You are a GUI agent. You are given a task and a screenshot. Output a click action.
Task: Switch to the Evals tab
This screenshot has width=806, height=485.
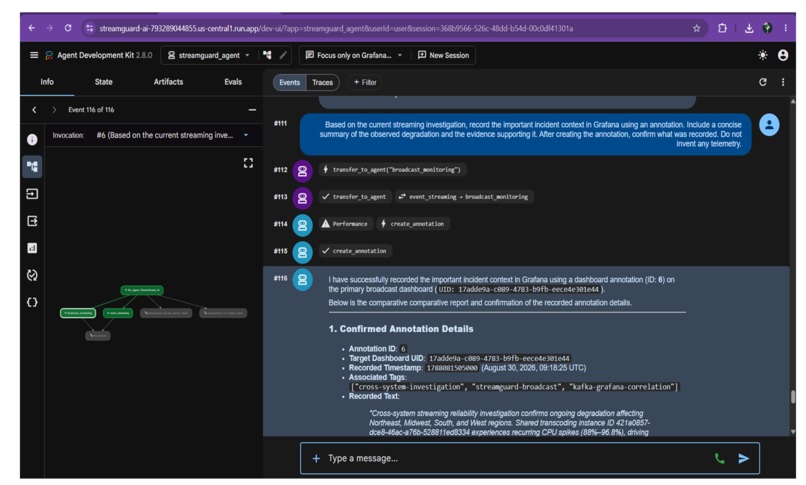coord(233,82)
